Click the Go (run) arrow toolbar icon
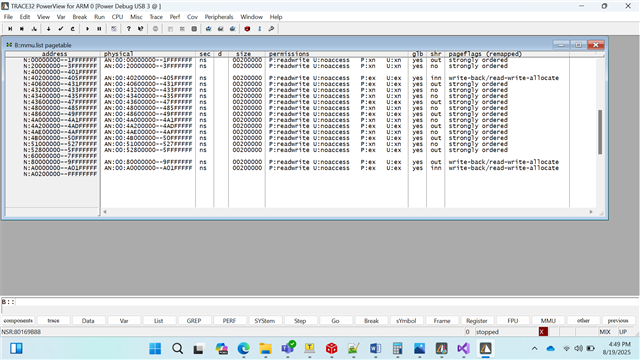Image resolution: width=640 pixels, height=360 pixels. coord(87,29)
